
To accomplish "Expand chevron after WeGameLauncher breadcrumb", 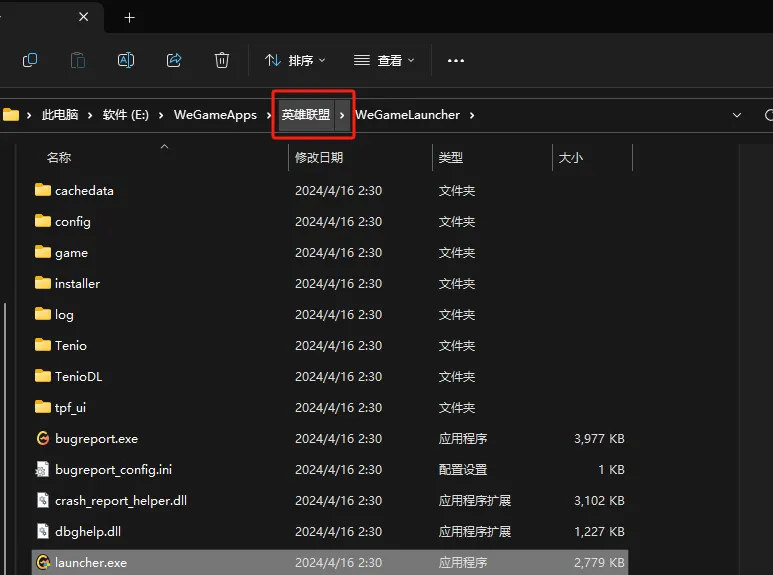I will tap(472, 115).
